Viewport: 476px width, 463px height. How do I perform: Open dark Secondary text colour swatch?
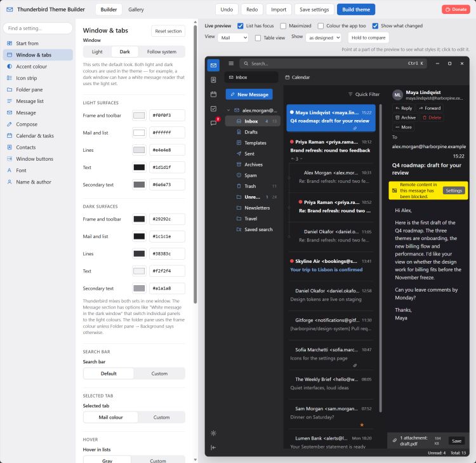coord(139,288)
